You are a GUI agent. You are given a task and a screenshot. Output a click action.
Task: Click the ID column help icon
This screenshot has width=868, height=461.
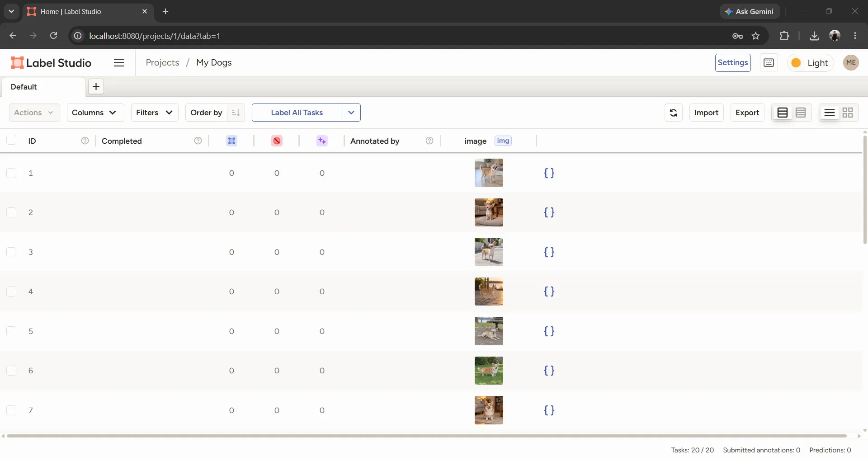click(x=85, y=141)
